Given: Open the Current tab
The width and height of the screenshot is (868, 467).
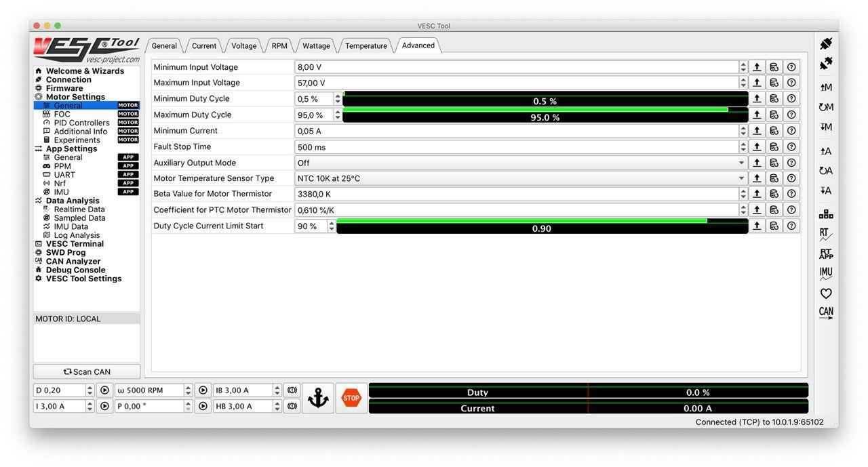Looking at the screenshot, I should pyautogui.click(x=203, y=46).
